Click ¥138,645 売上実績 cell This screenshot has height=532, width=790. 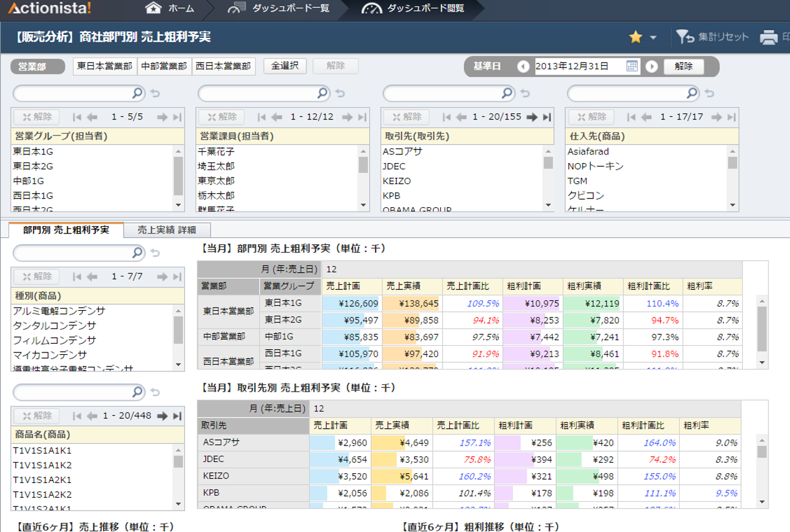pyautogui.click(x=411, y=303)
